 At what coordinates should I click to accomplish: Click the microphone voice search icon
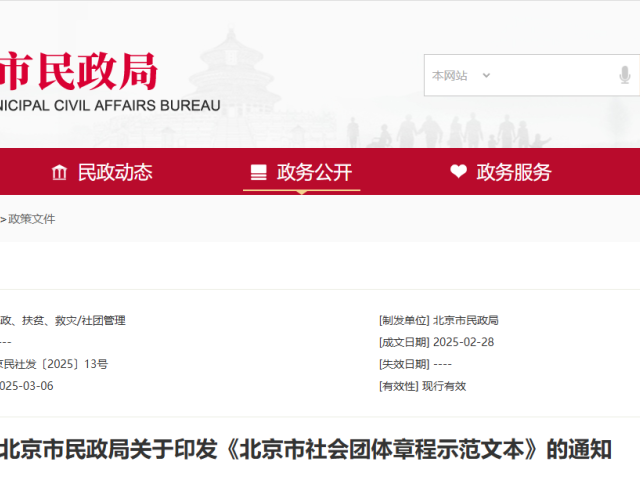pos(624,75)
